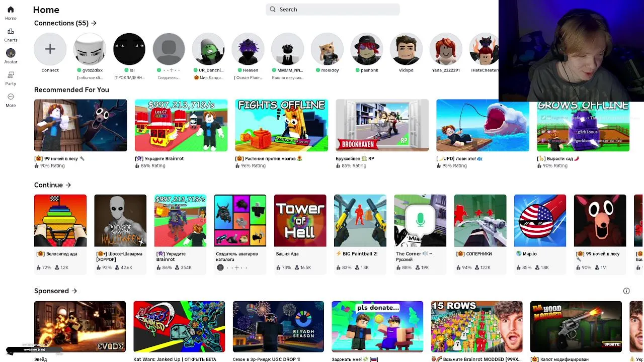Open sponsored game Эвейд

tap(80, 327)
